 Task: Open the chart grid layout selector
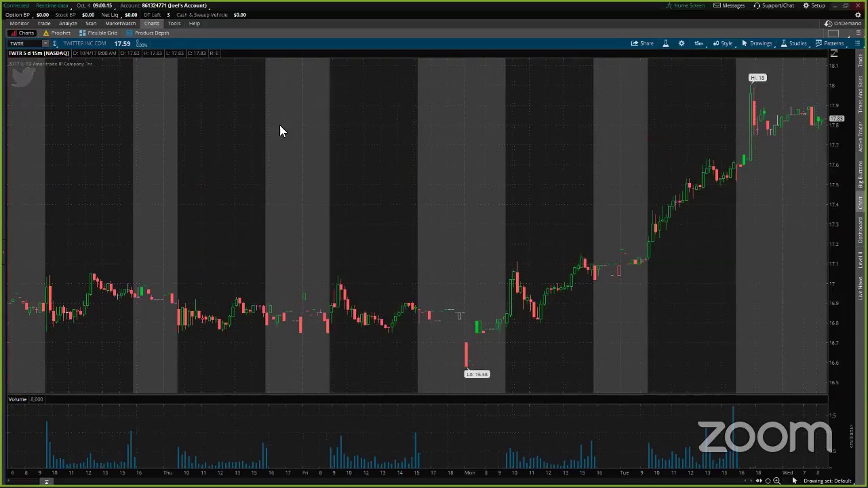834,33
